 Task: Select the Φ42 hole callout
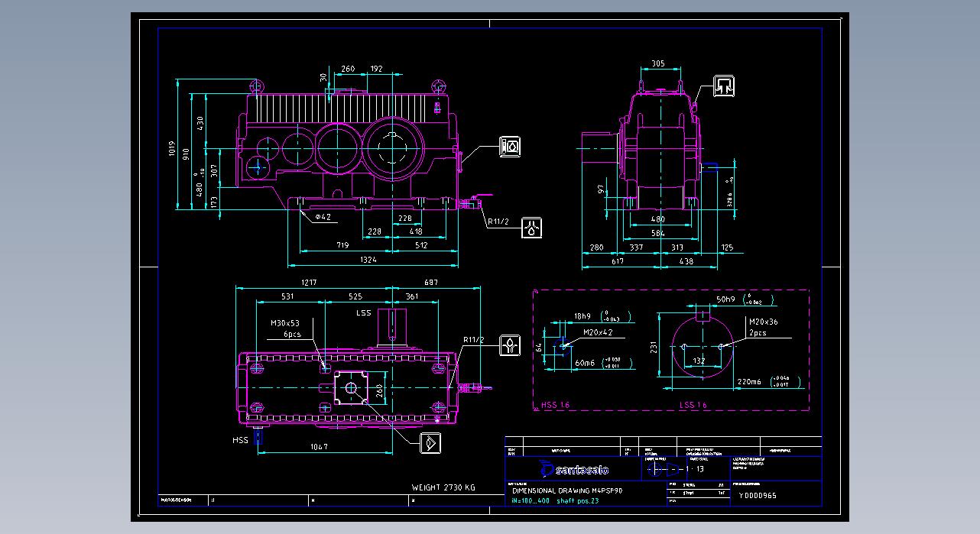(323, 217)
